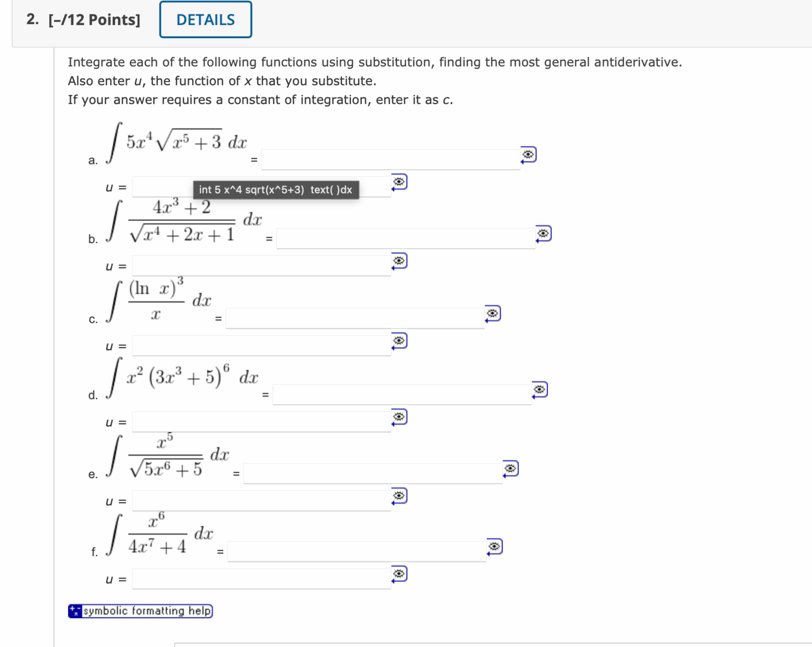The image size is (812, 647).
Task: Open the DETAILS panel for question 2
Action: (x=205, y=20)
